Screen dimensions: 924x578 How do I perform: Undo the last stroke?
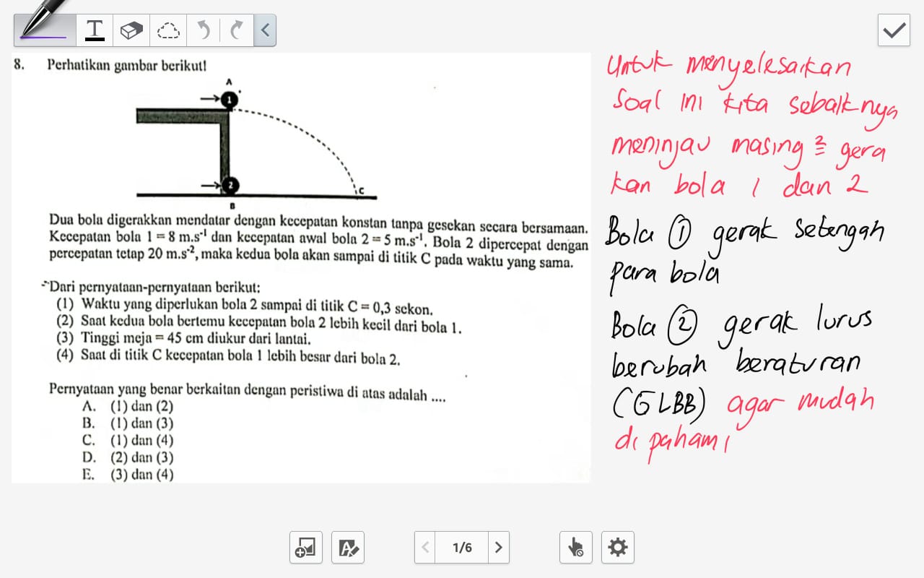[204, 30]
